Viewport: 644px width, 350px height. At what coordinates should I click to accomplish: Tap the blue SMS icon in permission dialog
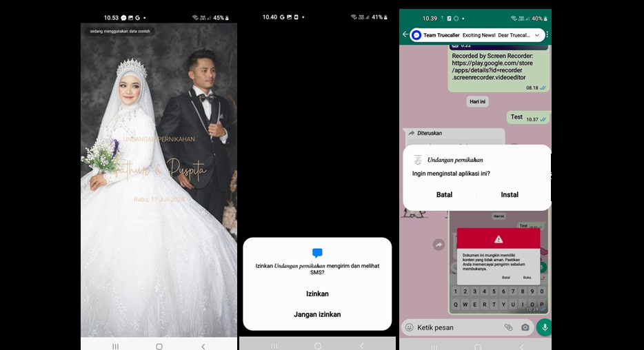pyautogui.click(x=317, y=253)
